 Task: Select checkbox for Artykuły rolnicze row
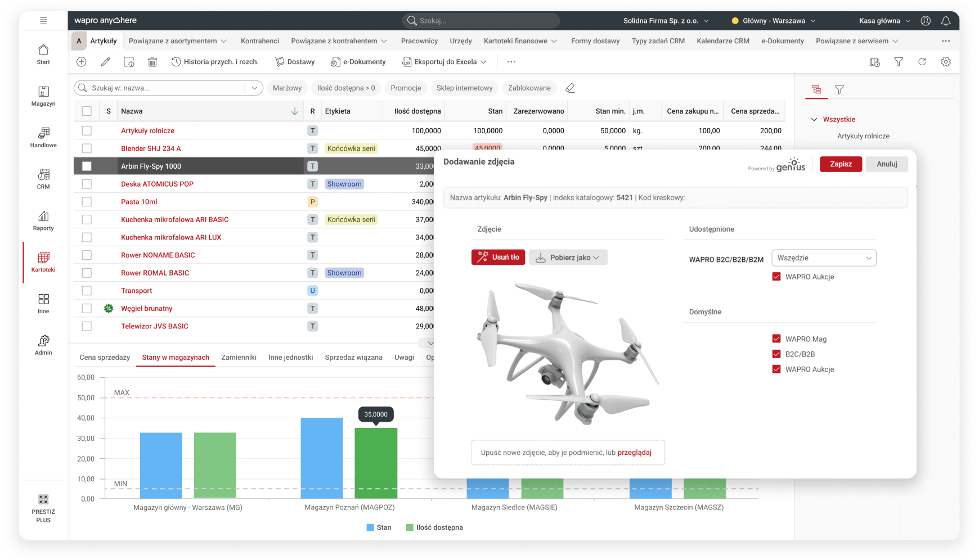(x=87, y=131)
